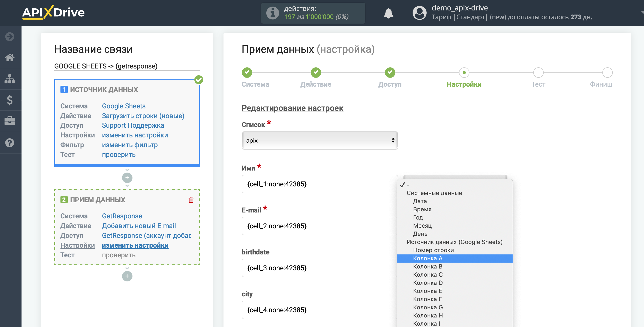Open GetResponse (аккаунт) access link
Viewport: 644px width, 327px height.
[146, 236]
